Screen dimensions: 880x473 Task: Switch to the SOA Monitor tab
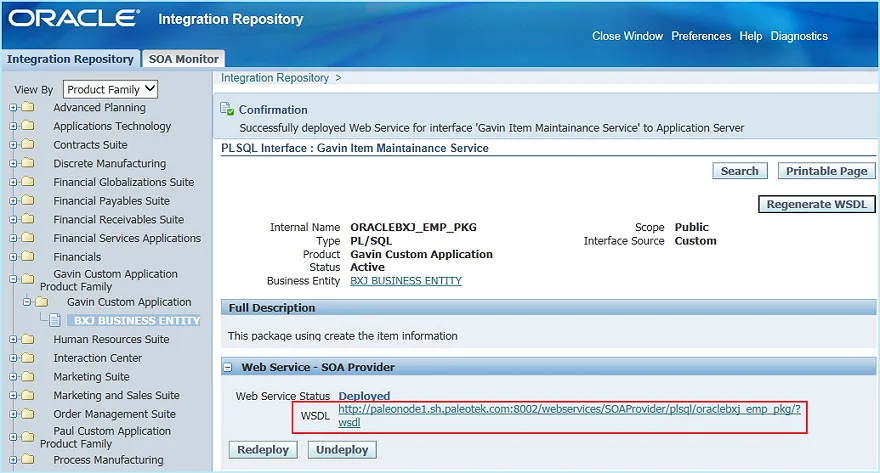[x=184, y=59]
